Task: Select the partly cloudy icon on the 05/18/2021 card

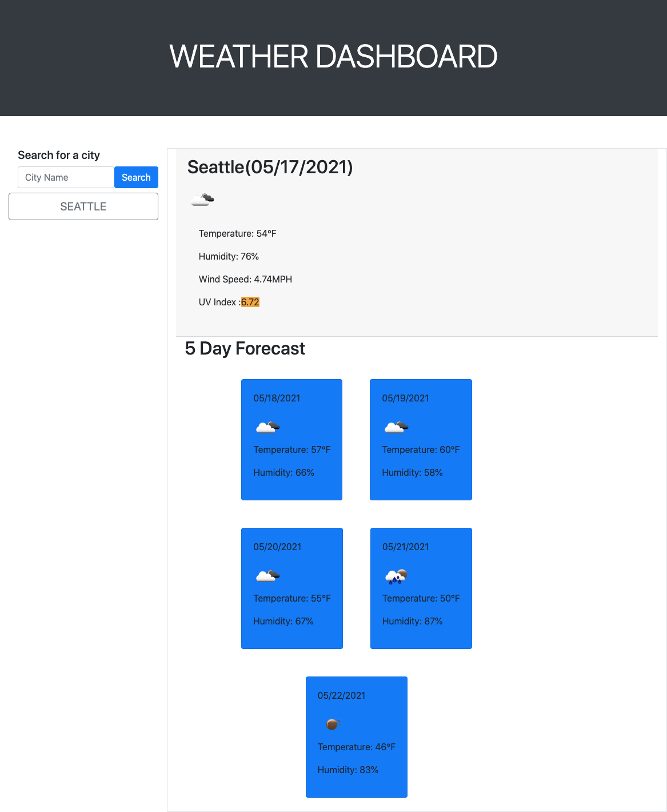Action: [267, 427]
